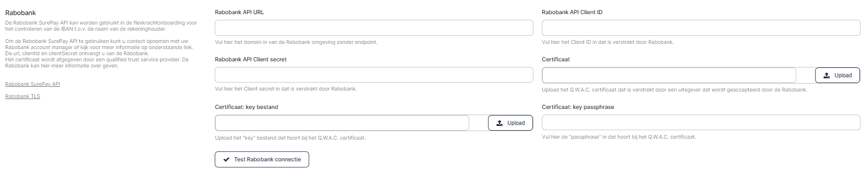Click the Certificaat: key passphrase label
868x183 pixels.
click(578, 107)
